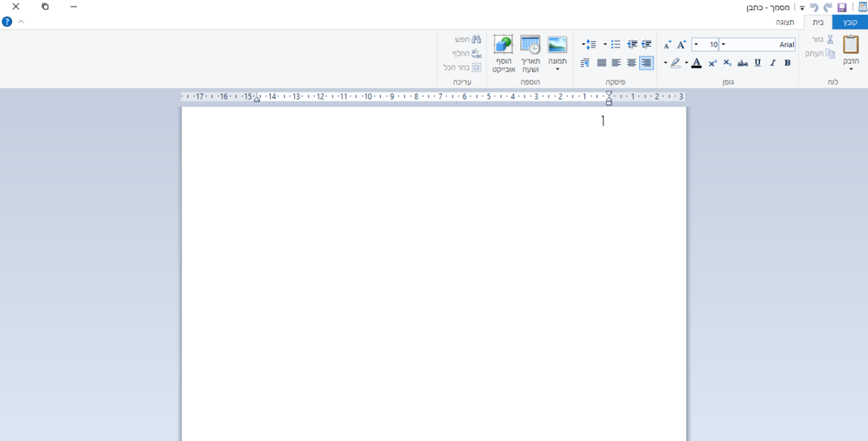Click the גזור (Cut) button
This screenshot has height=441, width=868.
(823, 40)
